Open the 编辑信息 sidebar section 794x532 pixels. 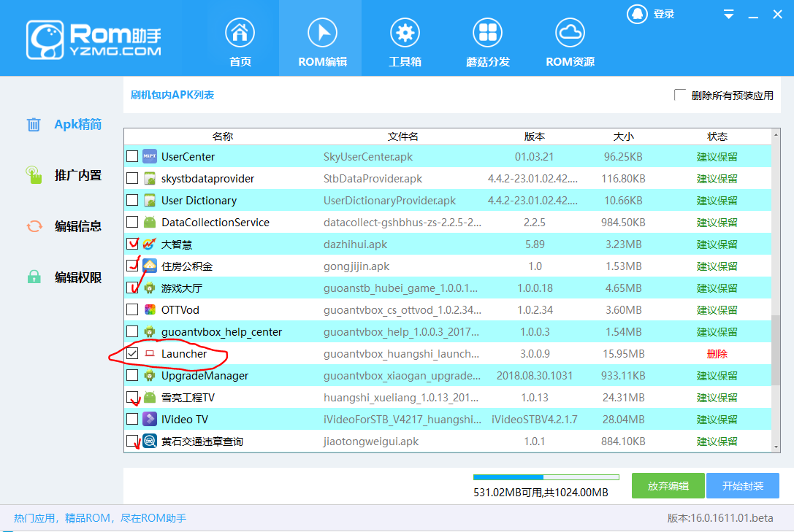64,226
